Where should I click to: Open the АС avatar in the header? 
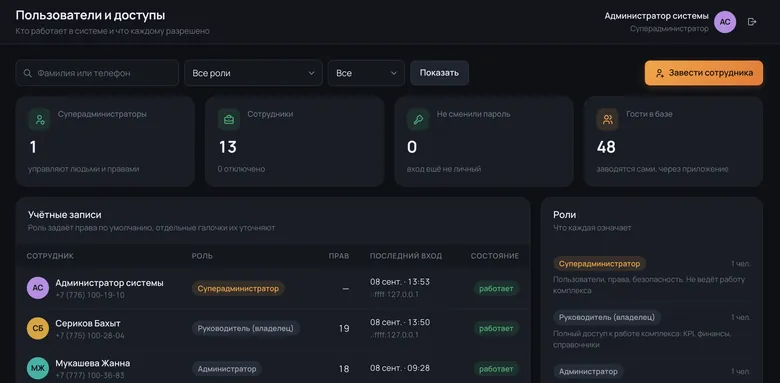(725, 22)
